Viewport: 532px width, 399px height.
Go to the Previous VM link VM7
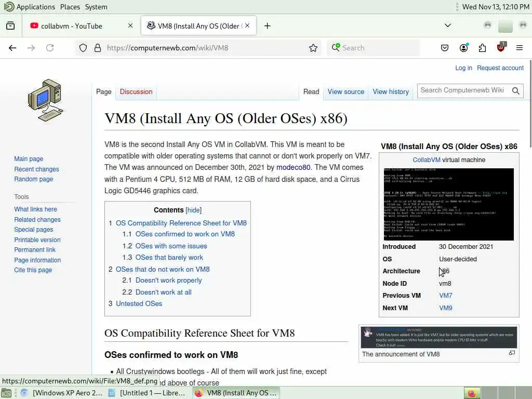pyautogui.click(x=445, y=296)
